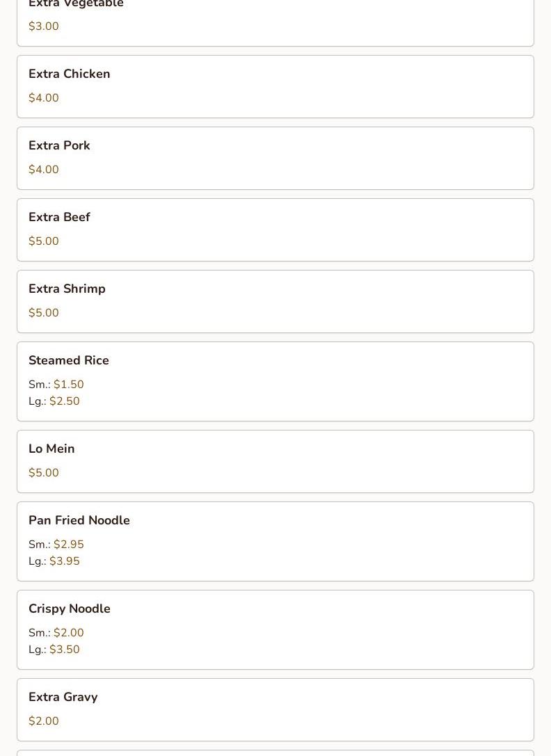Viewport: 551px width, 756px height.
Task: Click the Lo Mein $5.00 price
Action: coord(43,473)
